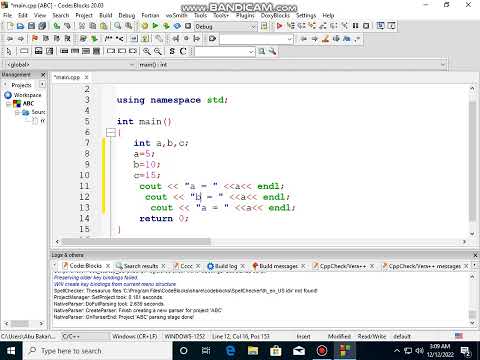480x360 pixels.
Task: Build the project with the gear icon
Action: coord(144,26)
